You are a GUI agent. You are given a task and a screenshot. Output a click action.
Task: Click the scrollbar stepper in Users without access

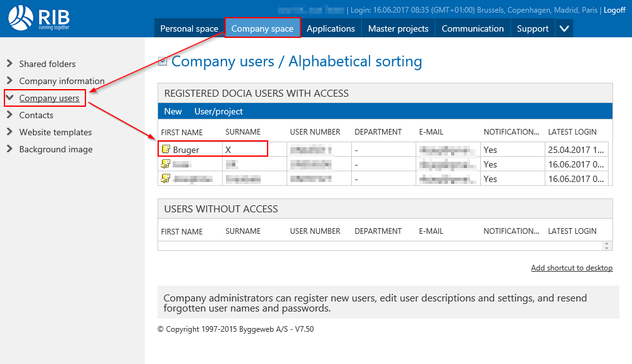click(x=607, y=246)
